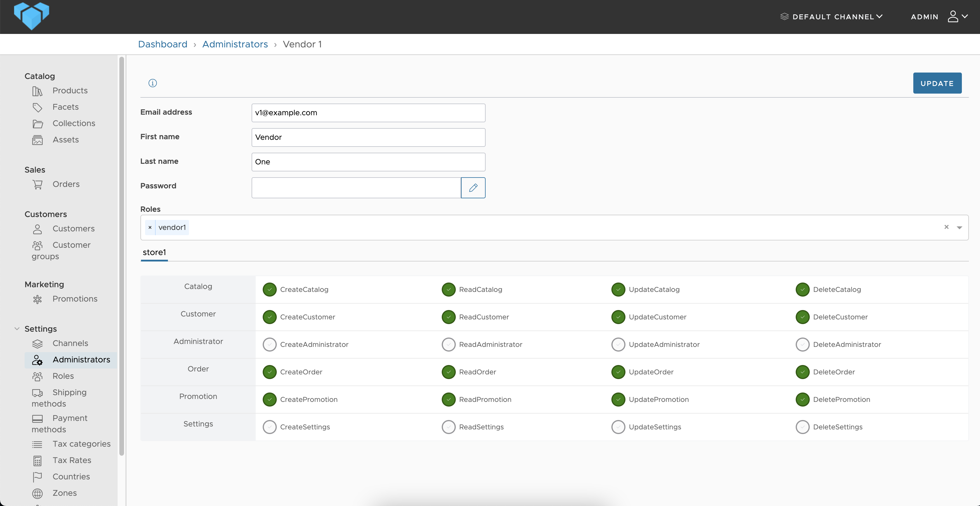Click the info icon above the form
Screen dimensions: 980x506
[x=152, y=83]
